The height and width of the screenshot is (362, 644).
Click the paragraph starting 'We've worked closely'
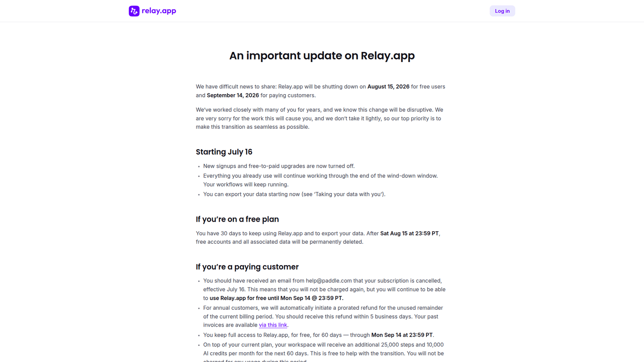(x=320, y=118)
